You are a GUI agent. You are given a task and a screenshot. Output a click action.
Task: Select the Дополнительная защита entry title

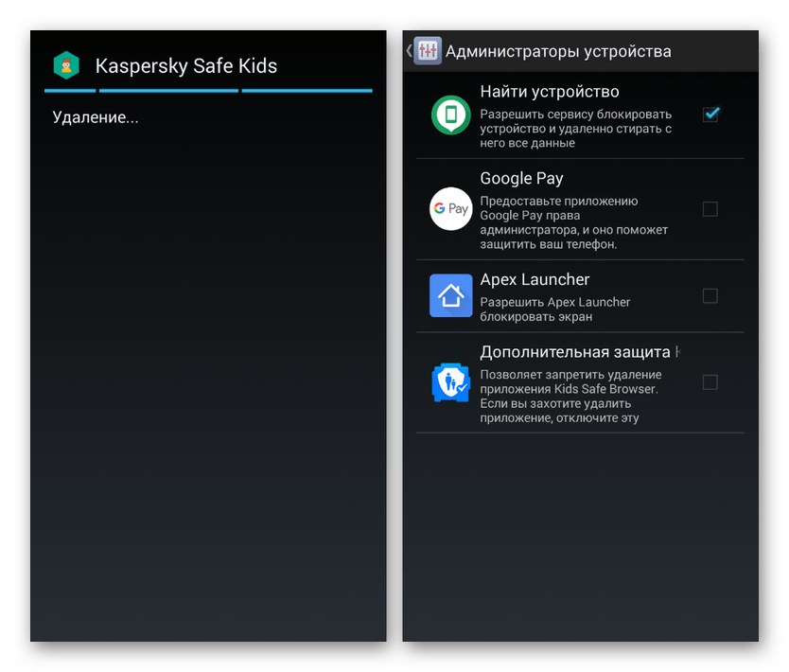[579, 352]
